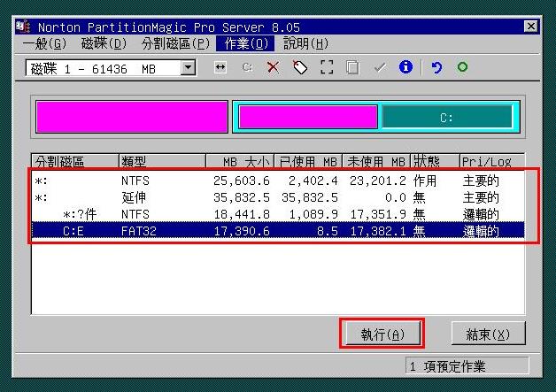Click the 分割磁區 column header

coord(75,161)
